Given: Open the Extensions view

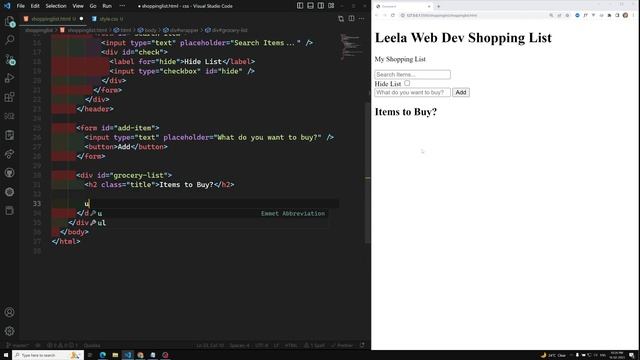Looking at the screenshot, I should (9, 97).
